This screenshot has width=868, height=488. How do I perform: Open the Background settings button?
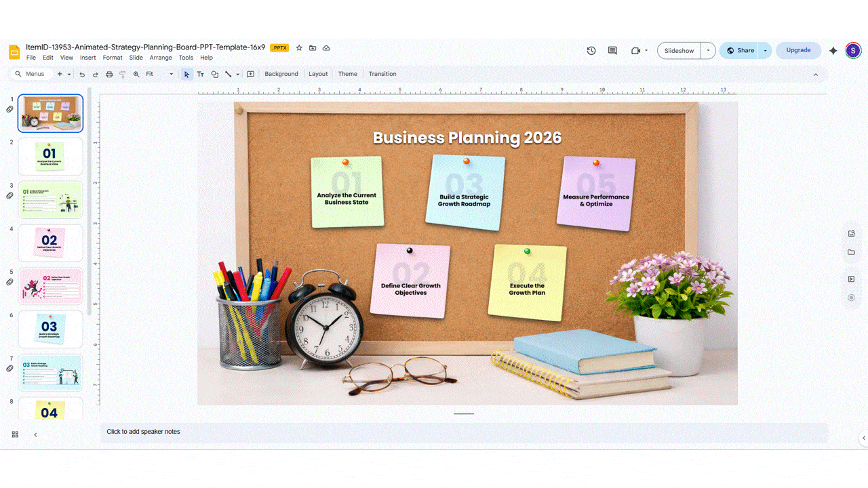tap(281, 74)
